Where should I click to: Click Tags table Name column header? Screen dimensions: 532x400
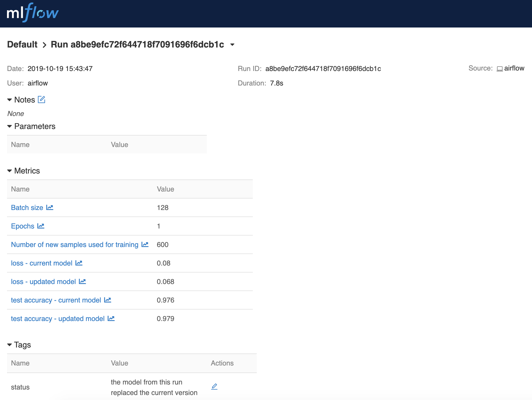(20, 363)
